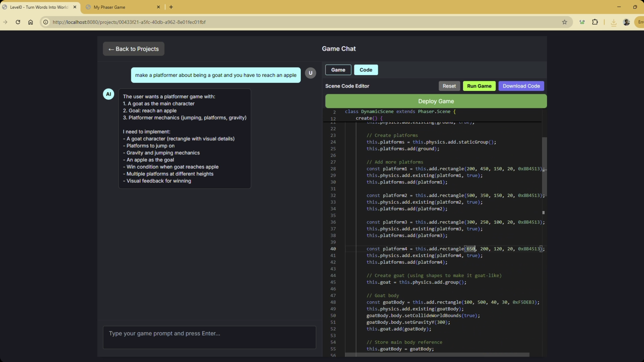Viewport: 644px width, 362px height.
Task: Open the extensions puzzle icon
Action: click(595, 22)
